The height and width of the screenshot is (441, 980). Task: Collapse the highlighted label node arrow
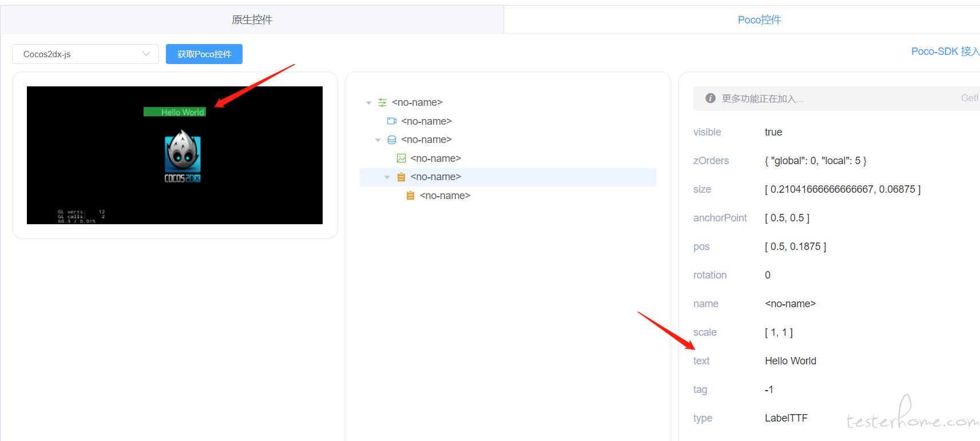(x=387, y=177)
